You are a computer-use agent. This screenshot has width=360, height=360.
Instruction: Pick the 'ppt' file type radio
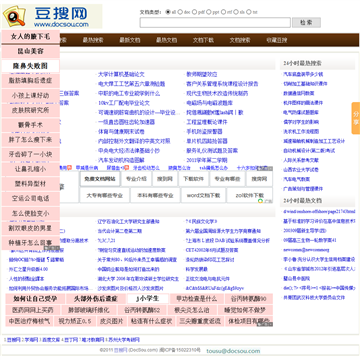click(x=209, y=12)
